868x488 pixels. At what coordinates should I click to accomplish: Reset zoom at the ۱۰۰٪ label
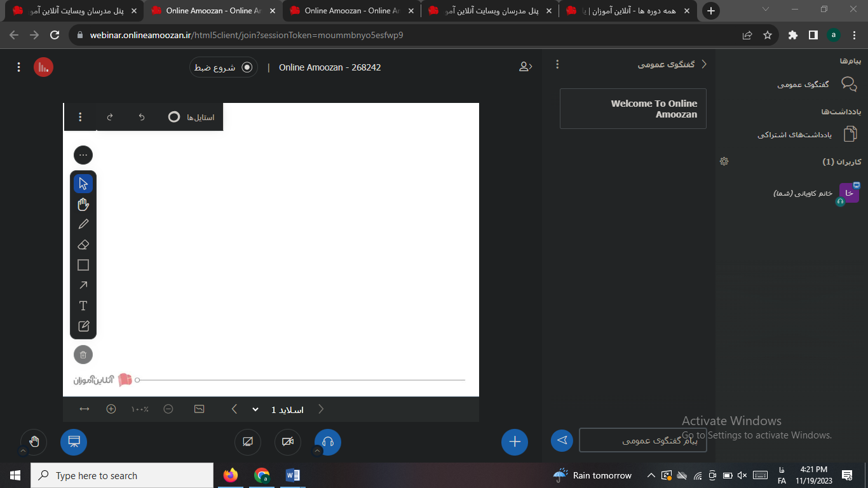[x=140, y=409]
